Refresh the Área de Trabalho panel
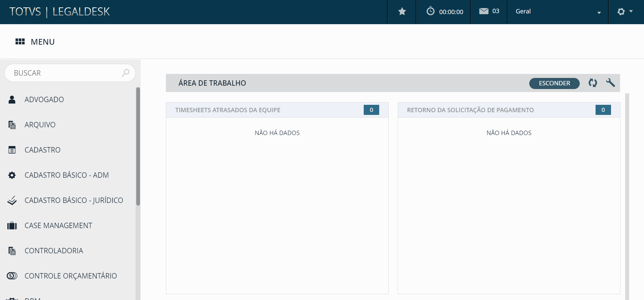Viewport: 644px width, 300px height. 593,83
